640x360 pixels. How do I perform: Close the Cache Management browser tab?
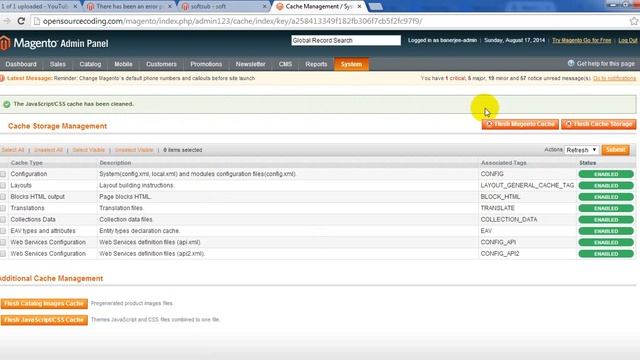coord(359,7)
